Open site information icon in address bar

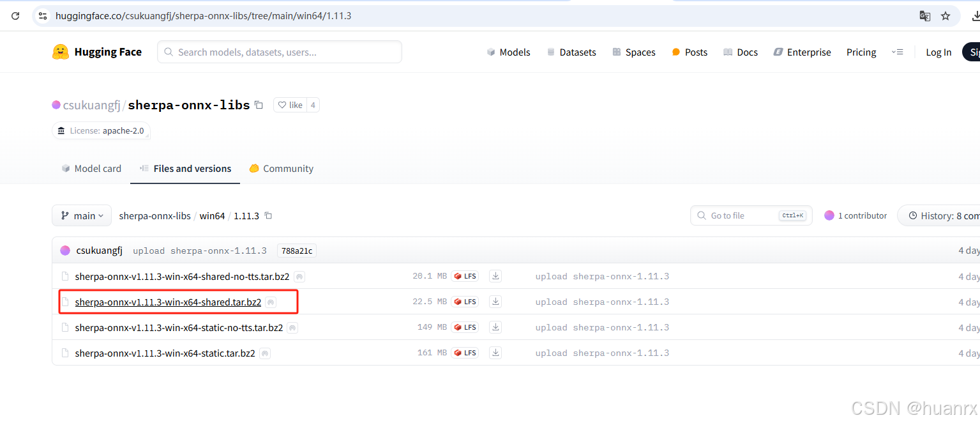43,16
